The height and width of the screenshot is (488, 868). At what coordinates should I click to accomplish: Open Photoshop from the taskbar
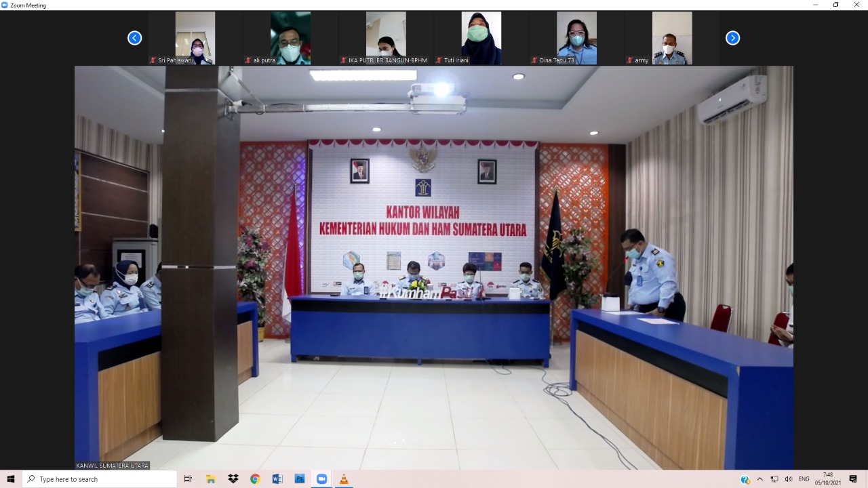click(x=299, y=479)
